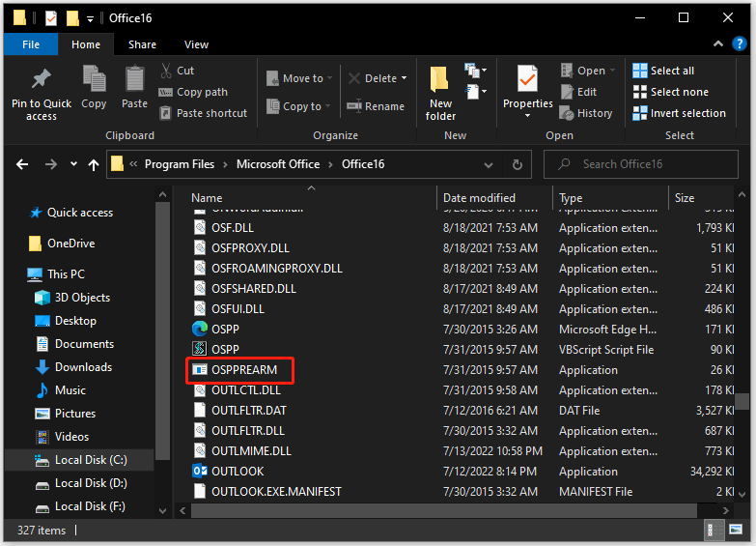
Task: Click the Edit ribbon button
Action: coord(578,92)
